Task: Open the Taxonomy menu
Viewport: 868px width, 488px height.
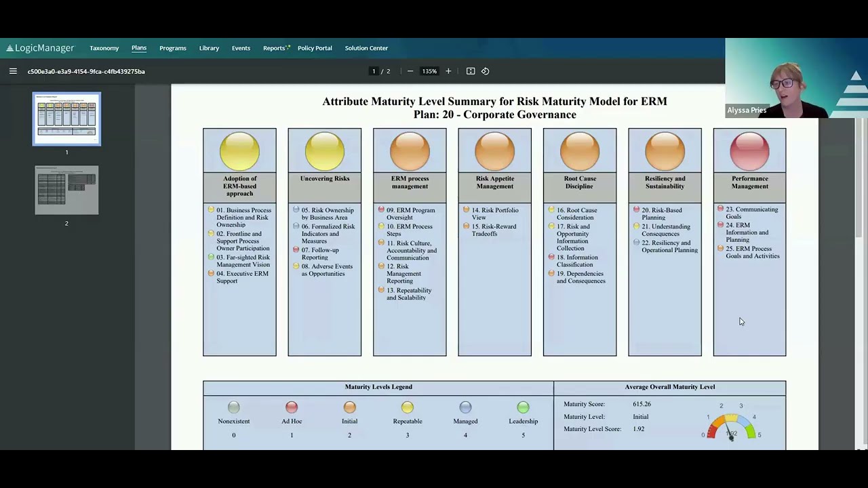Action: coord(104,48)
